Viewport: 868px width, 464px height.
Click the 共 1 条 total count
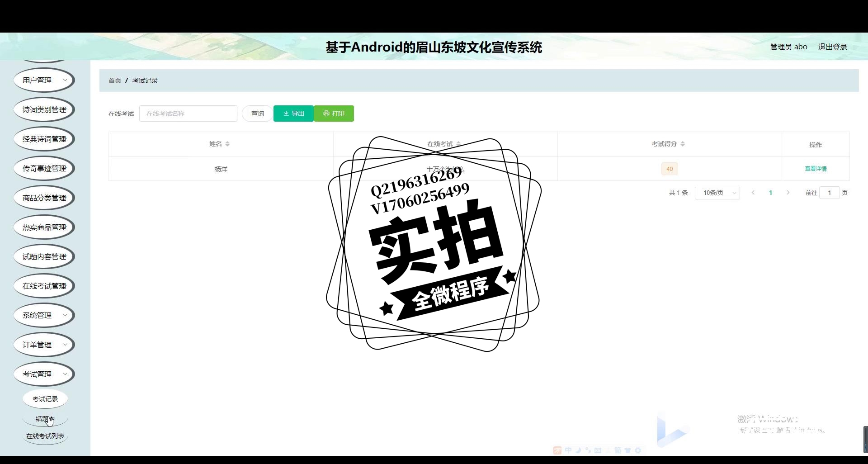tap(678, 193)
